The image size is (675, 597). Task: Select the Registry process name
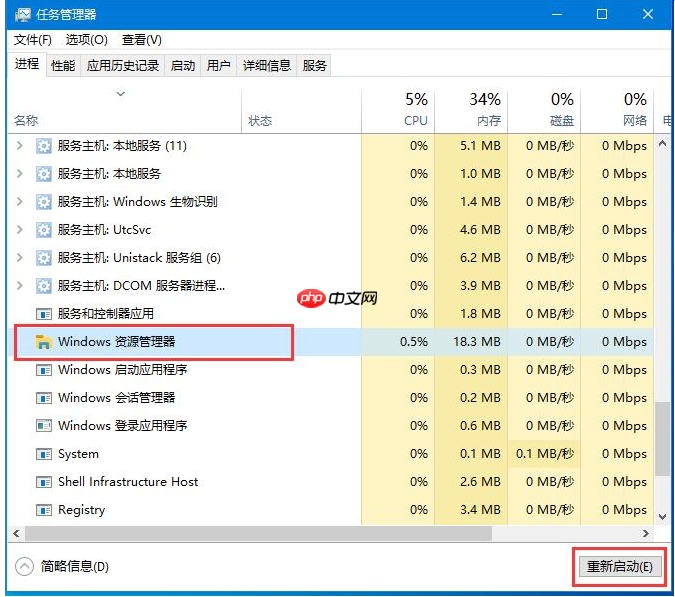click(x=81, y=510)
